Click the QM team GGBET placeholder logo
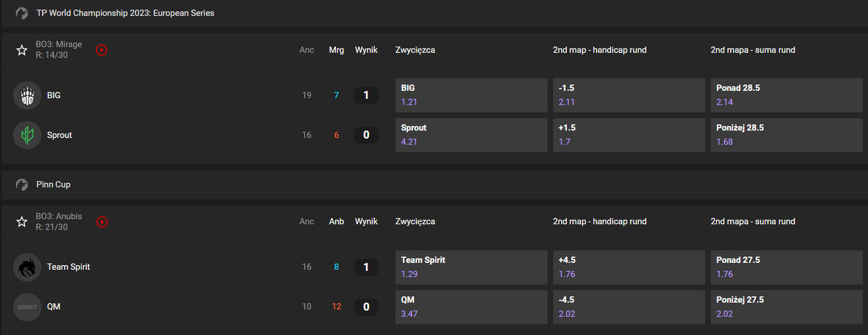 [x=27, y=307]
